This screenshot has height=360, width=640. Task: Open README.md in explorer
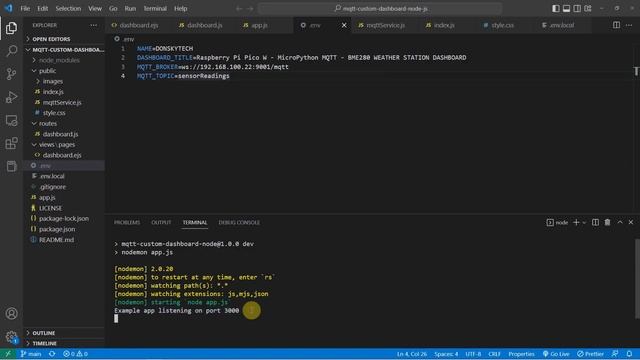(x=64, y=240)
